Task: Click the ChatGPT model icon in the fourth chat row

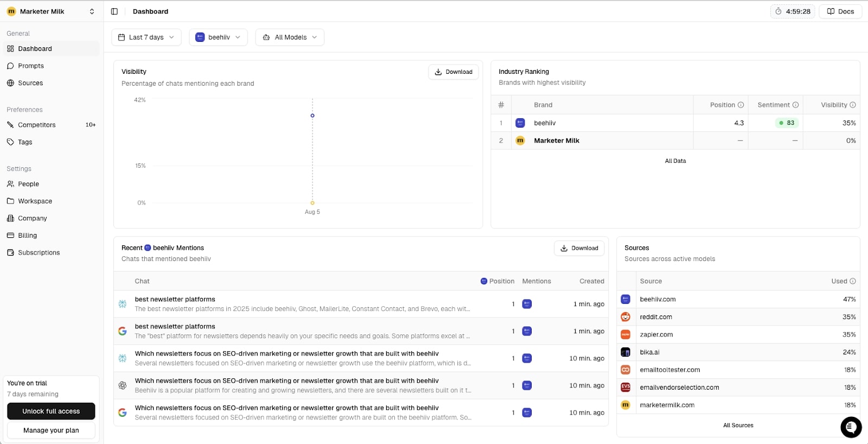Action: (123, 385)
